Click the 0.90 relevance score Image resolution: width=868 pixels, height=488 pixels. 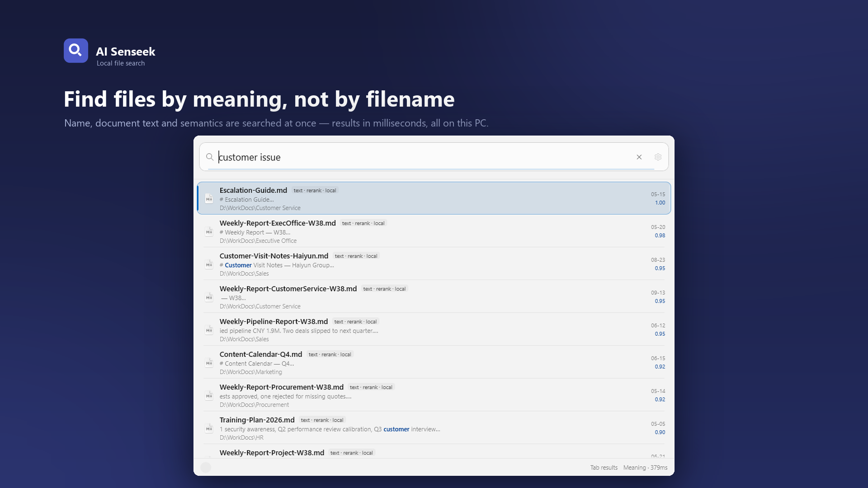[x=660, y=432]
